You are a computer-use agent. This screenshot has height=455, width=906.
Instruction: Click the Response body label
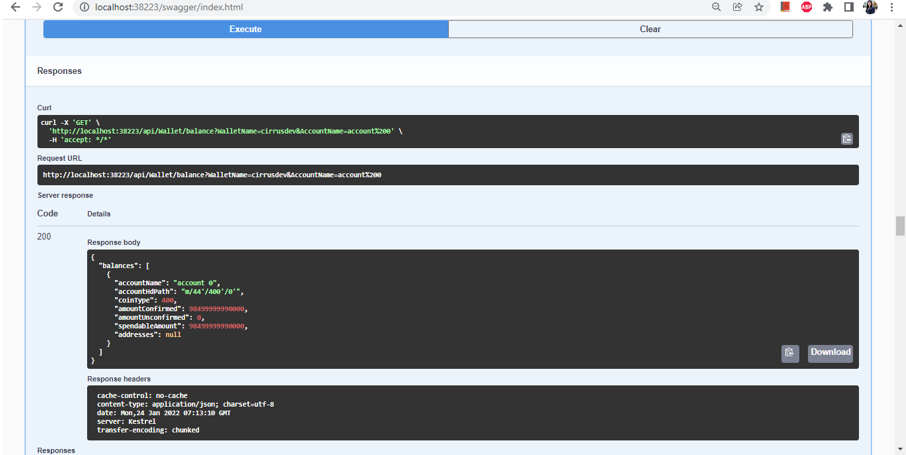pyautogui.click(x=114, y=242)
